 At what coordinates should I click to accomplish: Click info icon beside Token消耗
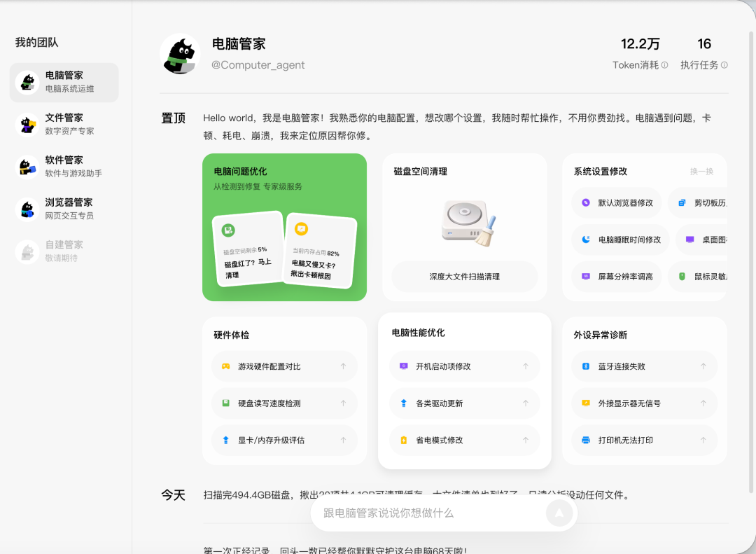(665, 65)
